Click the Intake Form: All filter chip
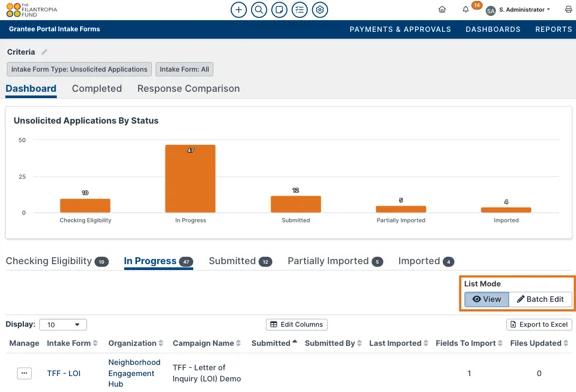576x392 pixels. click(184, 69)
